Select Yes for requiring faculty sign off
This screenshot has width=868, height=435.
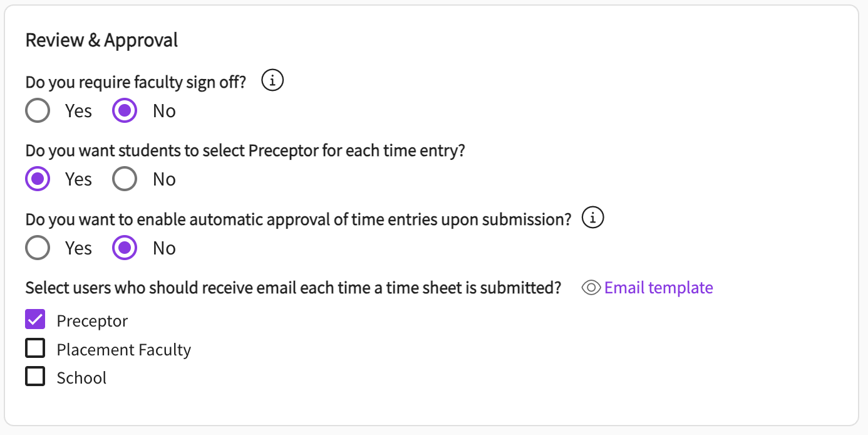pos(38,111)
